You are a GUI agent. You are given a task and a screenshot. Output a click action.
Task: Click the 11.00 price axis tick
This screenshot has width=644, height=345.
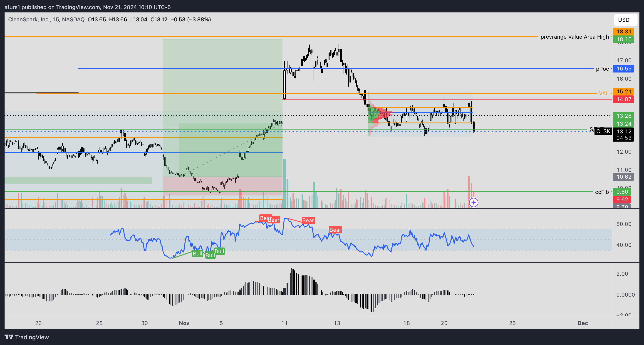pos(624,170)
